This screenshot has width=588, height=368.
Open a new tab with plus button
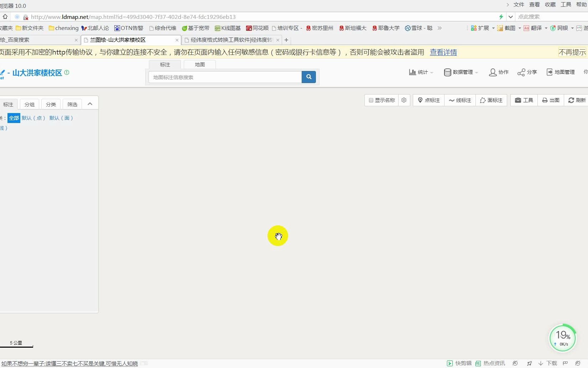click(286, 40)
